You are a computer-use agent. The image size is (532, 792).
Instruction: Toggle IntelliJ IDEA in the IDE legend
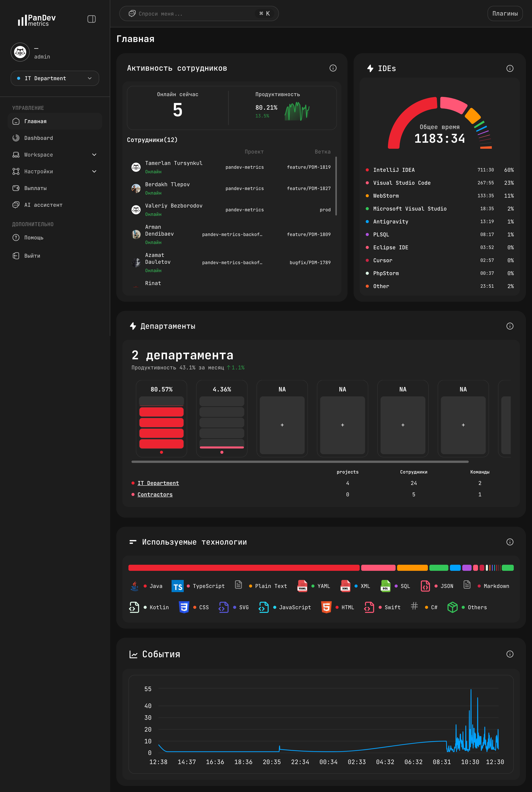point(394,170)
